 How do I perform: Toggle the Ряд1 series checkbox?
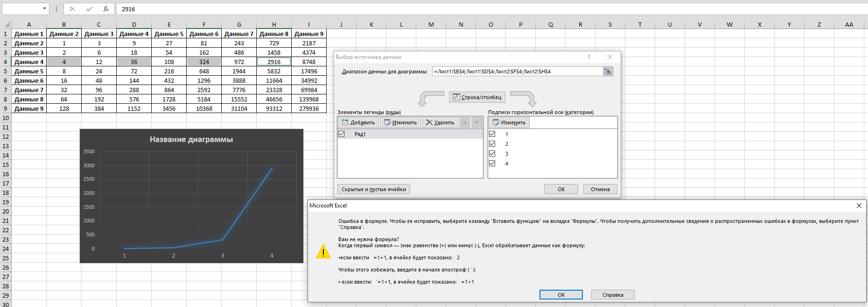click(342, 134)
